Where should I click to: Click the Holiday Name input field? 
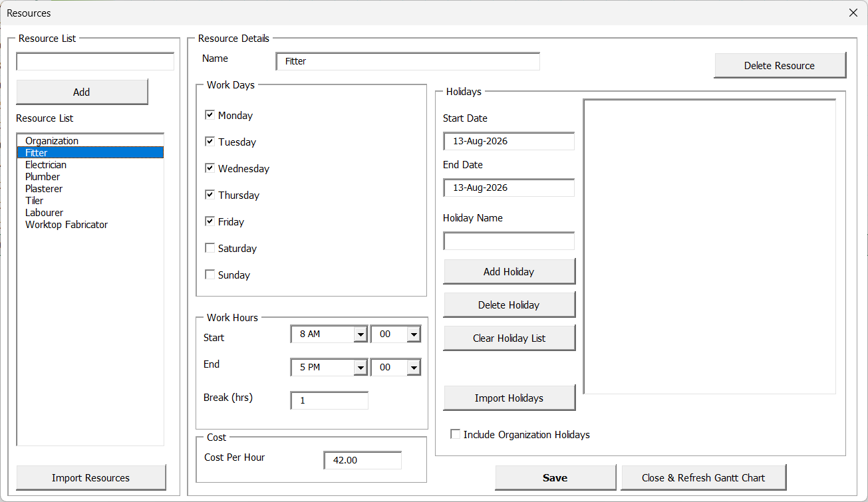[509, 241]
